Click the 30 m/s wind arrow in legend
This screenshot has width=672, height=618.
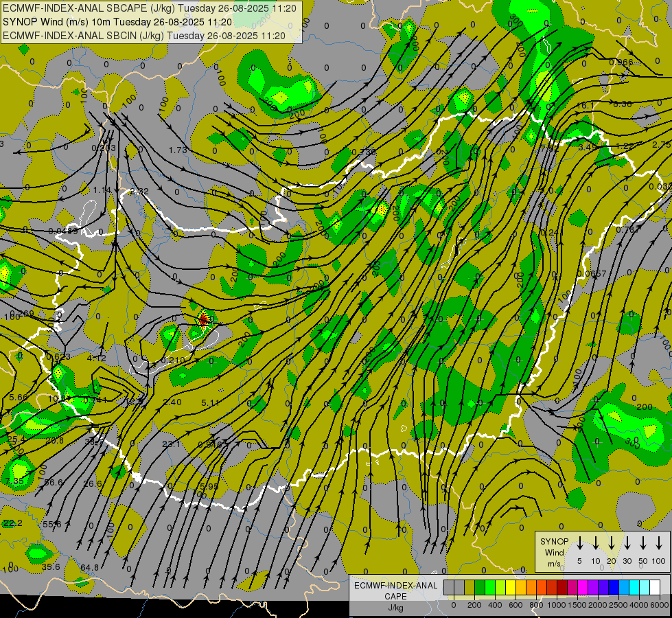(x=627, y=543)
